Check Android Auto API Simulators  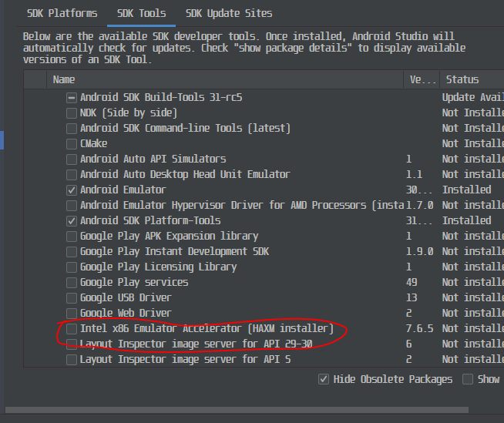point(72,159)
